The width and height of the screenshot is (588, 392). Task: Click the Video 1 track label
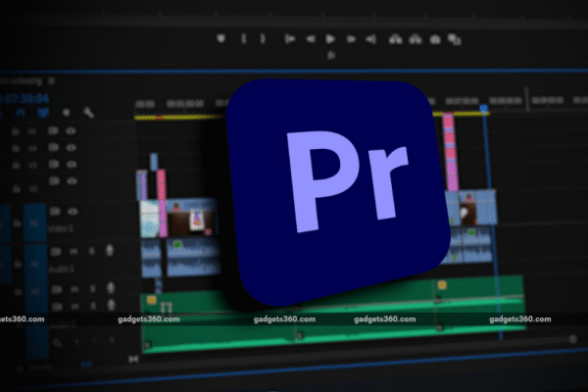(x=61, y=228)
